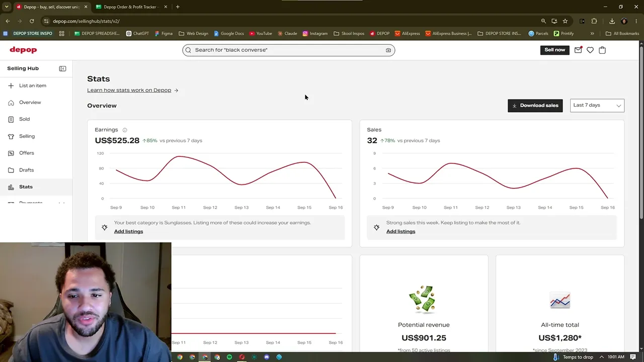Open the Chrome profile avatar
This screenshot has height=362, width=644.
point(624,21)
